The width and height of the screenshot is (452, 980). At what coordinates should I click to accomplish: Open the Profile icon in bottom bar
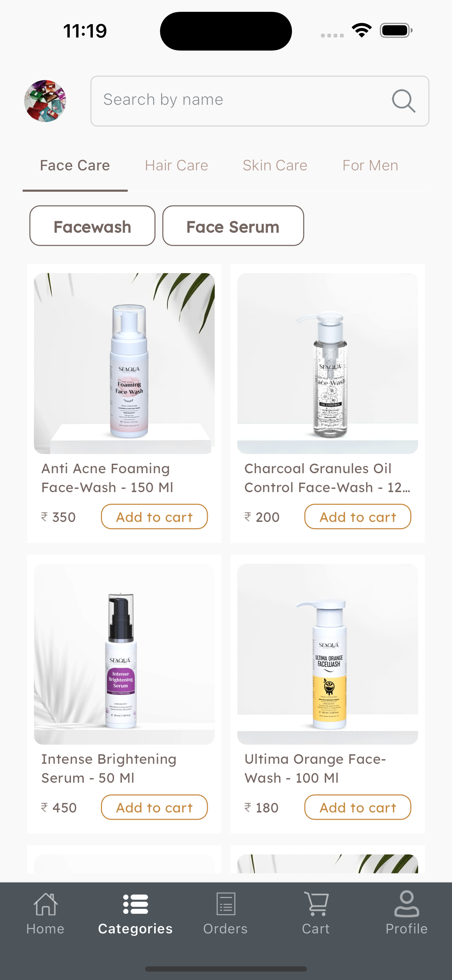(x=407, y=904)
